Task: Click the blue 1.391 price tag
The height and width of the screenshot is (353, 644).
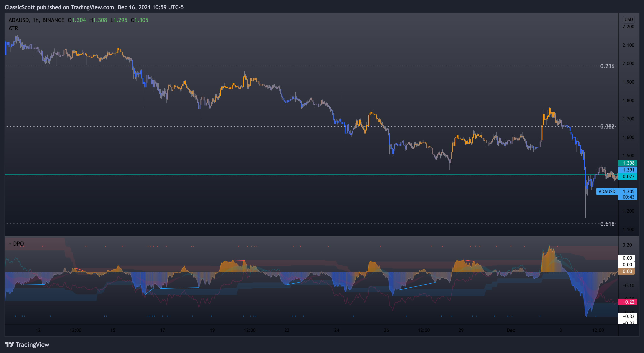Action: pyautogui.click(x=628, y=170)
